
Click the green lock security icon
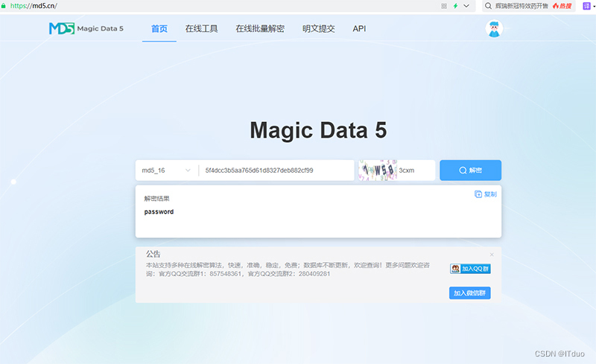[x=4, y=6]
